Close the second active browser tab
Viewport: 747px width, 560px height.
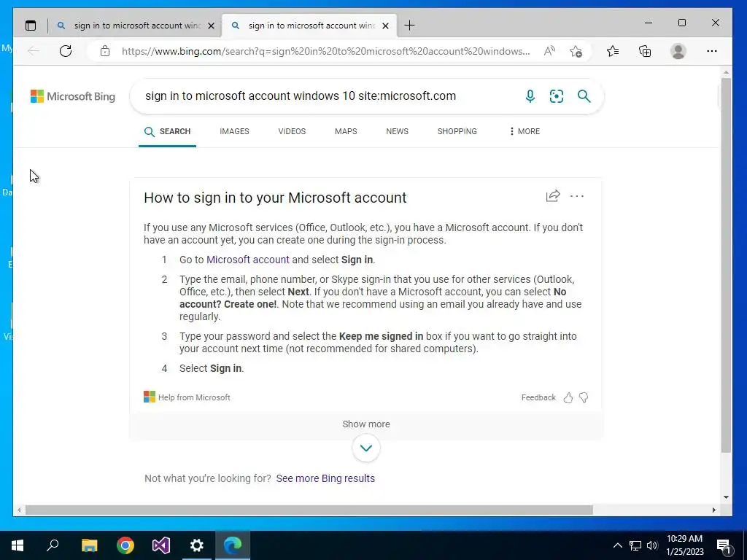click(x=385, y=26)
